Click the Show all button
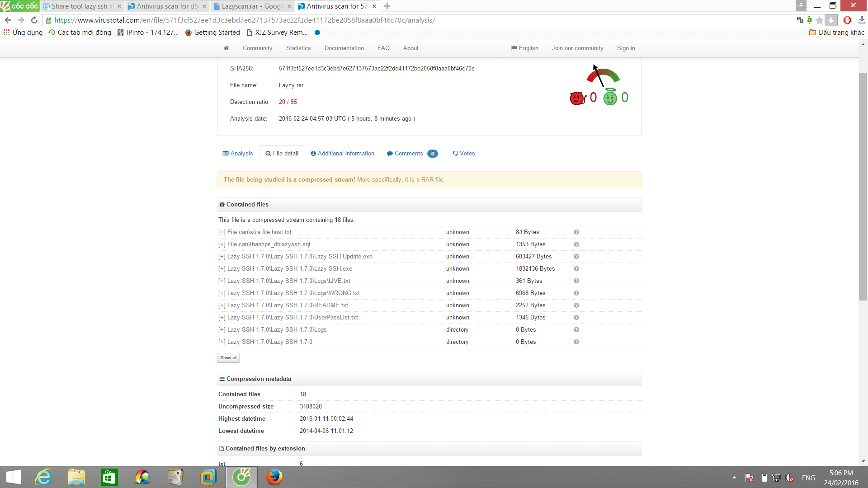This screenshot has width=868, height=488. pos(228,357)
